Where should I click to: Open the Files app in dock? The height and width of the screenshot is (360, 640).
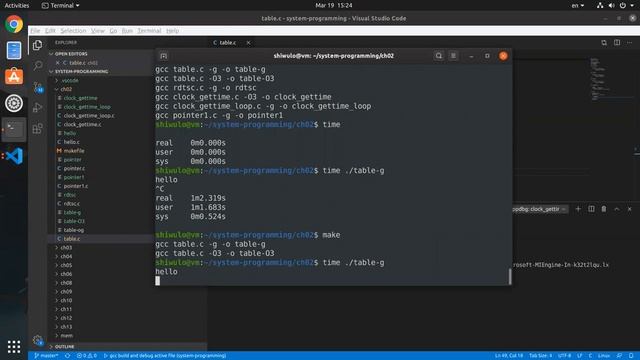[x=14, y=50]
